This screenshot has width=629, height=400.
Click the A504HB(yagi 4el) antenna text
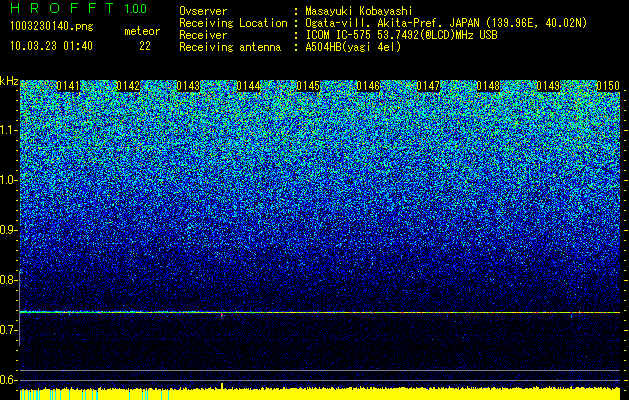coord(353,47)
